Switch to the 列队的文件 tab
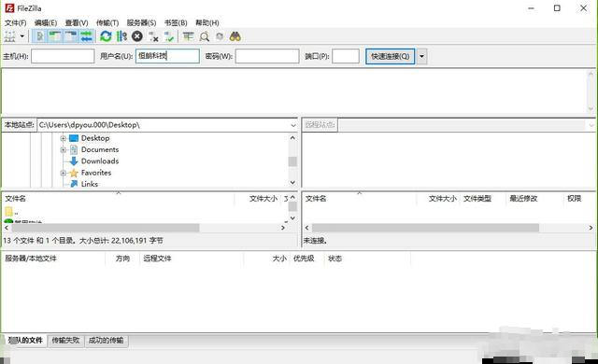Screen dimensions: 598x364 25,340
